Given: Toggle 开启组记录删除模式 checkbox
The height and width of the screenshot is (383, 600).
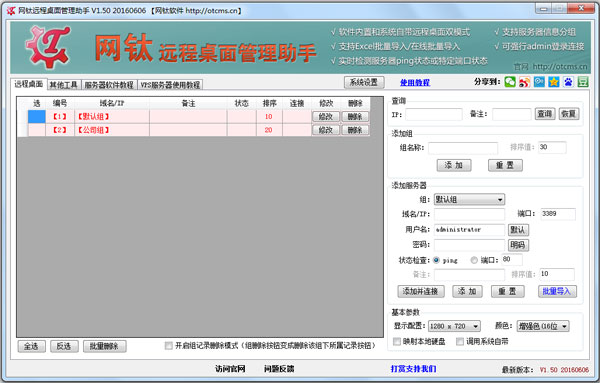Looking at the screenshot, I should pos(168,346).
